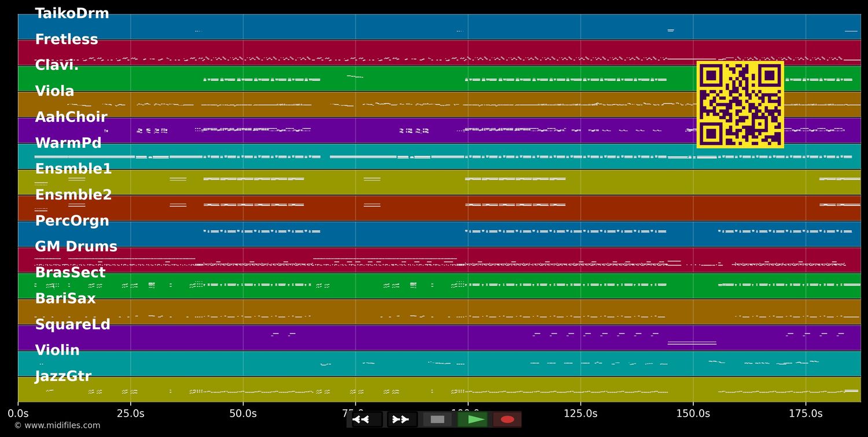The image size is (868, 437).
Task: Select the Clavi. track name
Action: click(56, 64)
